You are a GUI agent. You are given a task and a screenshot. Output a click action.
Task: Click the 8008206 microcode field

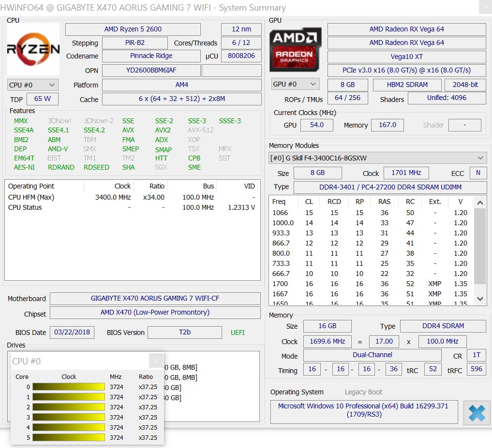click(x=241, y=56)
